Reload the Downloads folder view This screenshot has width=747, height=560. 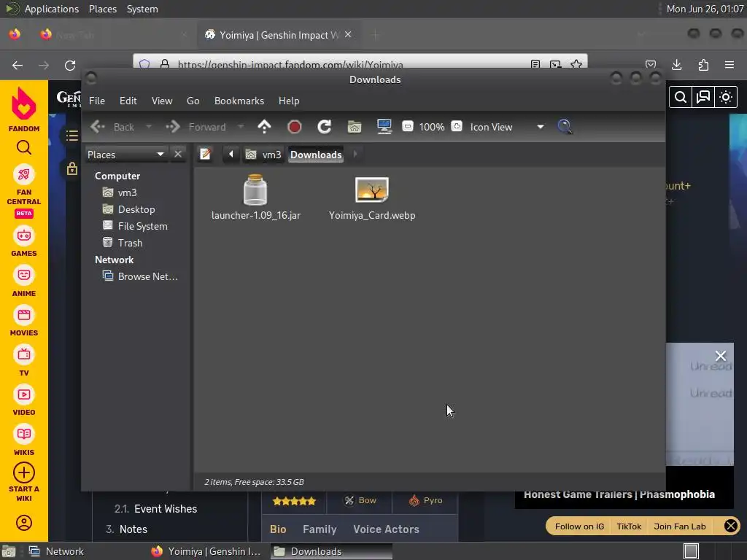coord(325,127)
